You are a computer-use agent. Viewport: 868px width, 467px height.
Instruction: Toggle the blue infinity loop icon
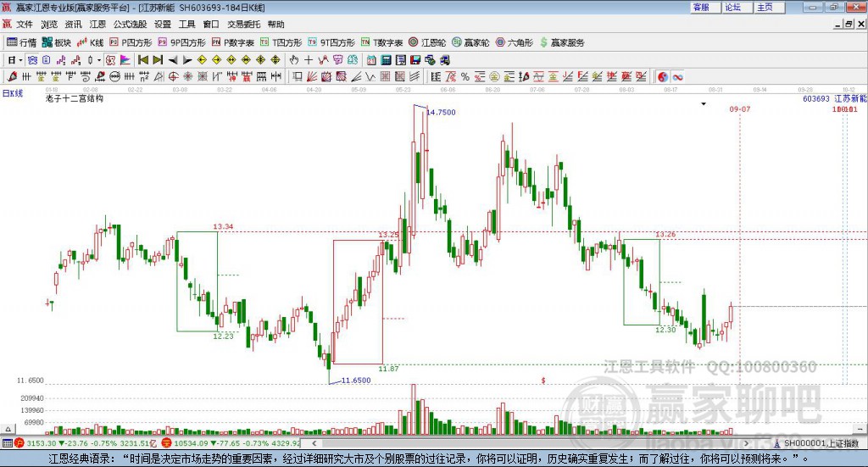[x=677, y=77]
